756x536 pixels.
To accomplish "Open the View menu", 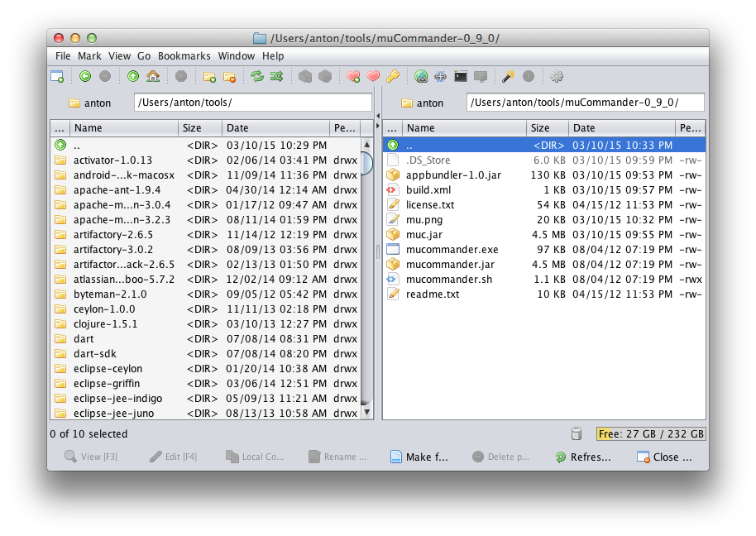I will pyautogui.click(x=120, y=56).
